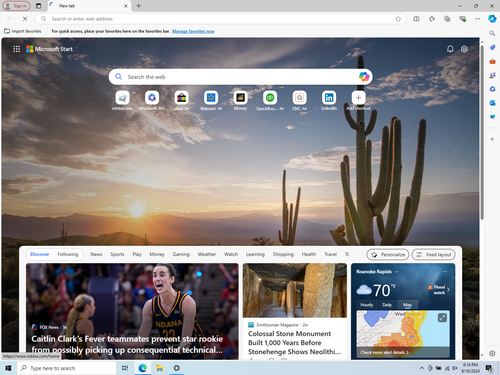The image size is (500, 375).
Task: Open Microsoft 365 in the sidebar
Action: tap(492, 89)
